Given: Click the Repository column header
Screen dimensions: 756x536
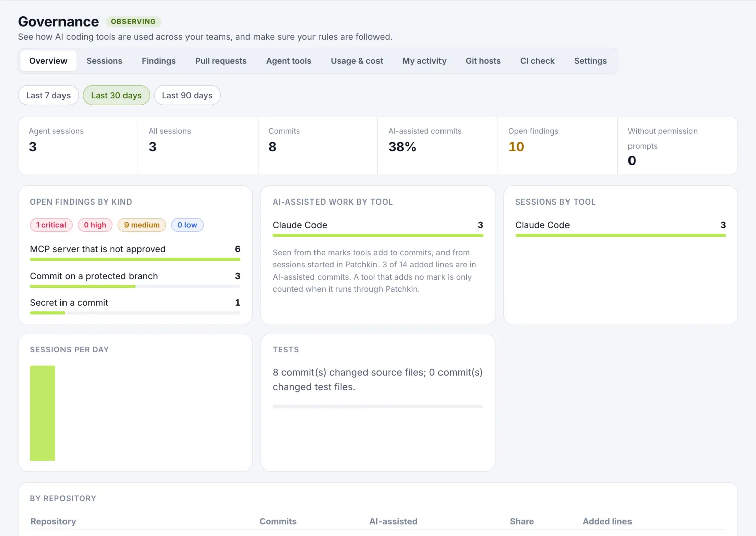Looking at the screenshot, I should click(x=53, y=521).
